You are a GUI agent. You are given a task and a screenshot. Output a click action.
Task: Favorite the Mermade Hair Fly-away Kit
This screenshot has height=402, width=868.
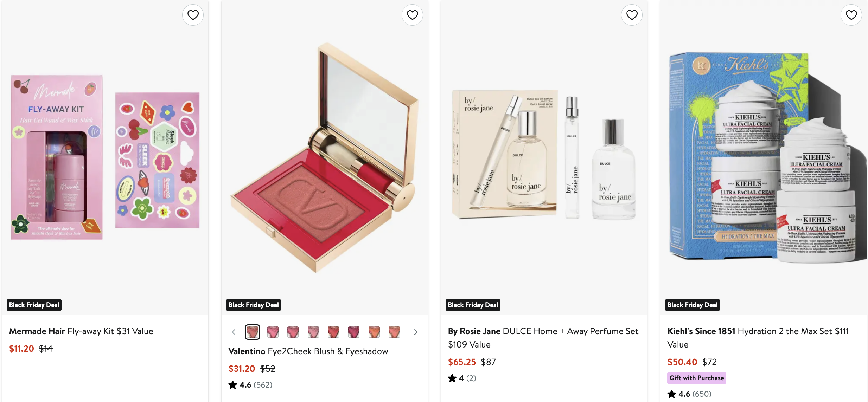193,15
